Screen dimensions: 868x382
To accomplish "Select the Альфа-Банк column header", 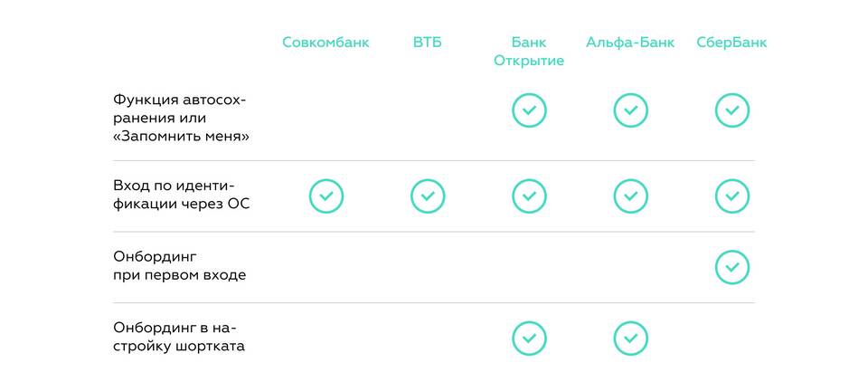I will coord(630,43).
